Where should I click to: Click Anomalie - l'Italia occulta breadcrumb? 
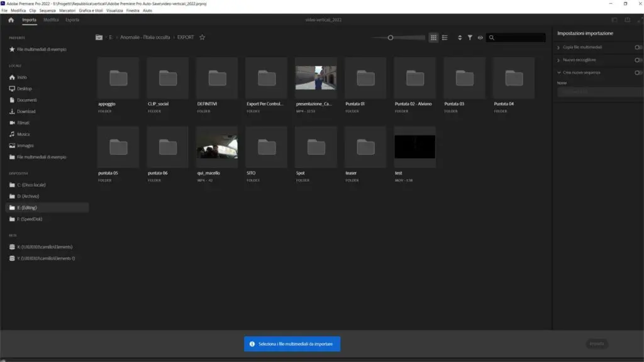click(x=145, y=37)
